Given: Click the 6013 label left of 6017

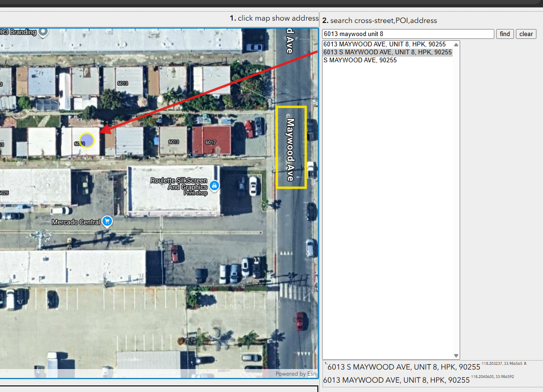Looking at the screenshot, I should pyautogui.click(x=174, y=142).
